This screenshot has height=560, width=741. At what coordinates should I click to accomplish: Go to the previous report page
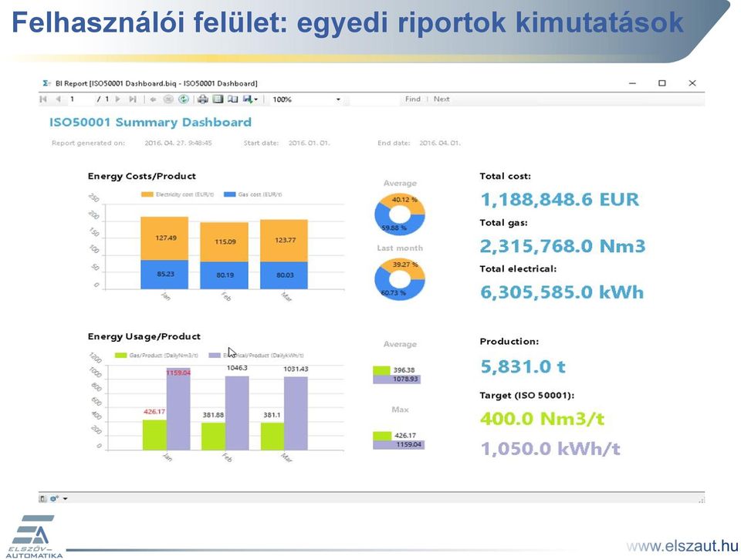(x=58, y=100)
